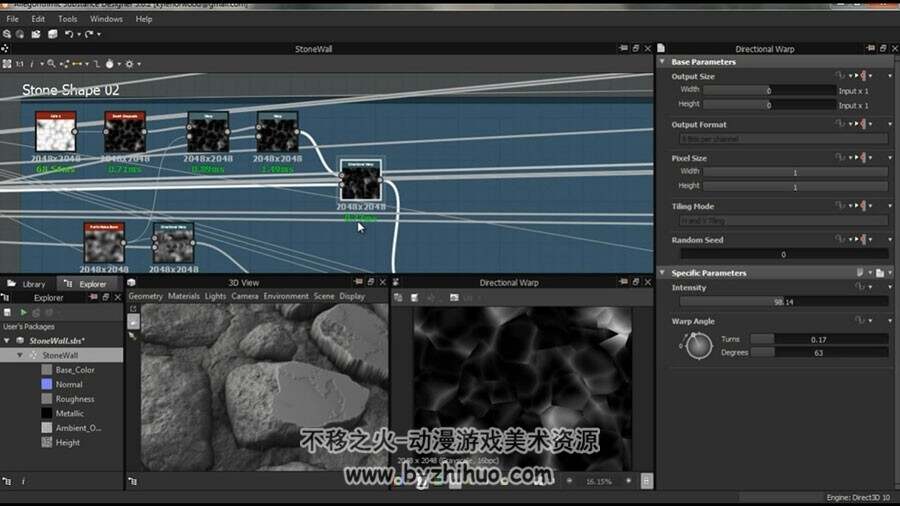900x506 pixels.
Task: Click the save image icon in the 2D view toolbar
Action: click(414, 298)
